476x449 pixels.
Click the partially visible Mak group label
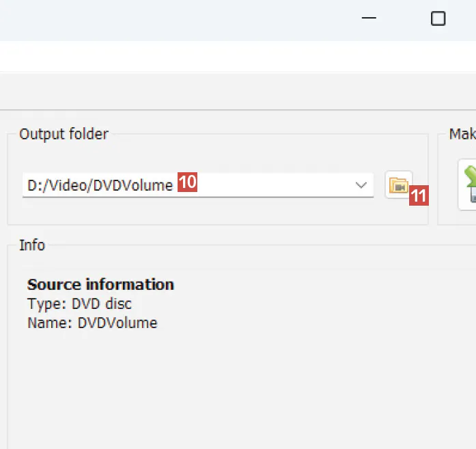pos(462,134)
